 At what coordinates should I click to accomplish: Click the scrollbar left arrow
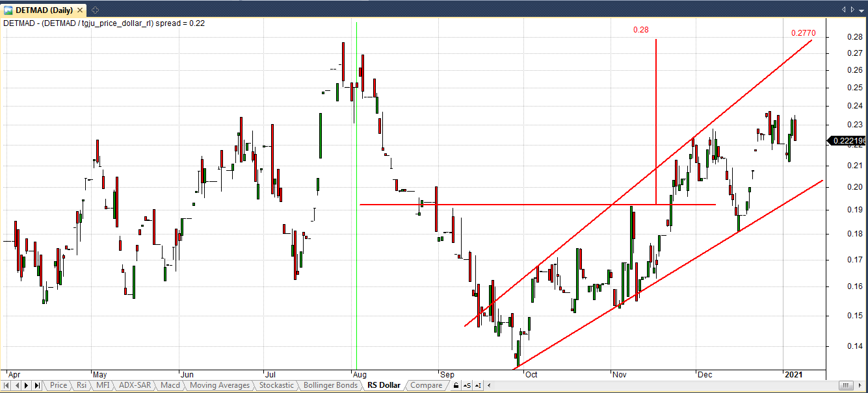[x=487, y=385]
